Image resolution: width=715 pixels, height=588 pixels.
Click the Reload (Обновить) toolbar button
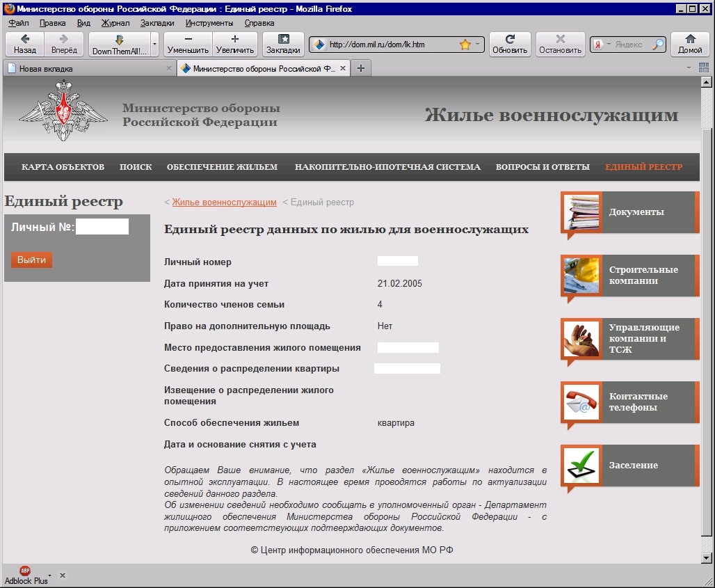[x=509, y=44]
